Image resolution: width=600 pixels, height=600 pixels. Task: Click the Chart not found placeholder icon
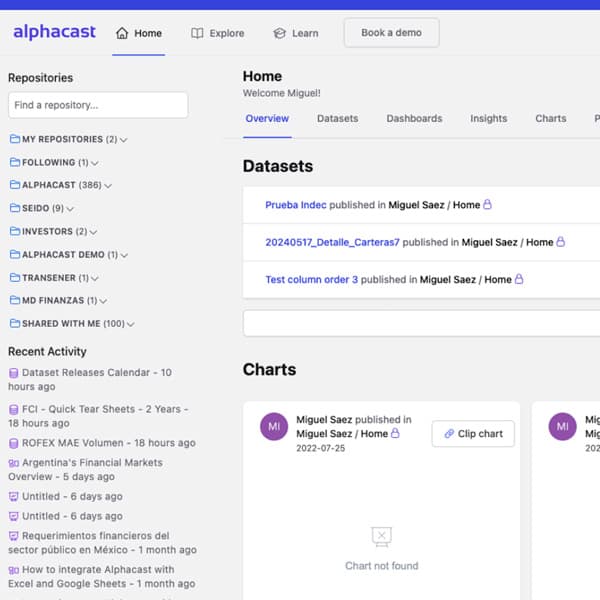point(382,536)
